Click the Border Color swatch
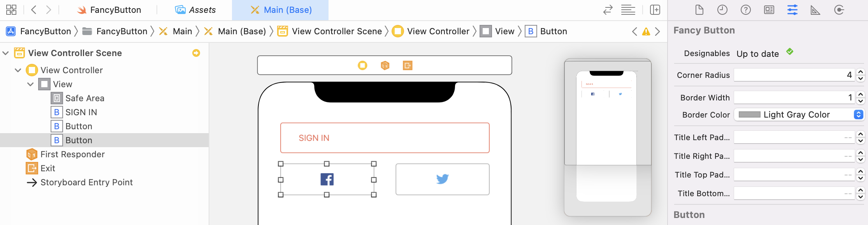868x225 pixels. (749, 114)
